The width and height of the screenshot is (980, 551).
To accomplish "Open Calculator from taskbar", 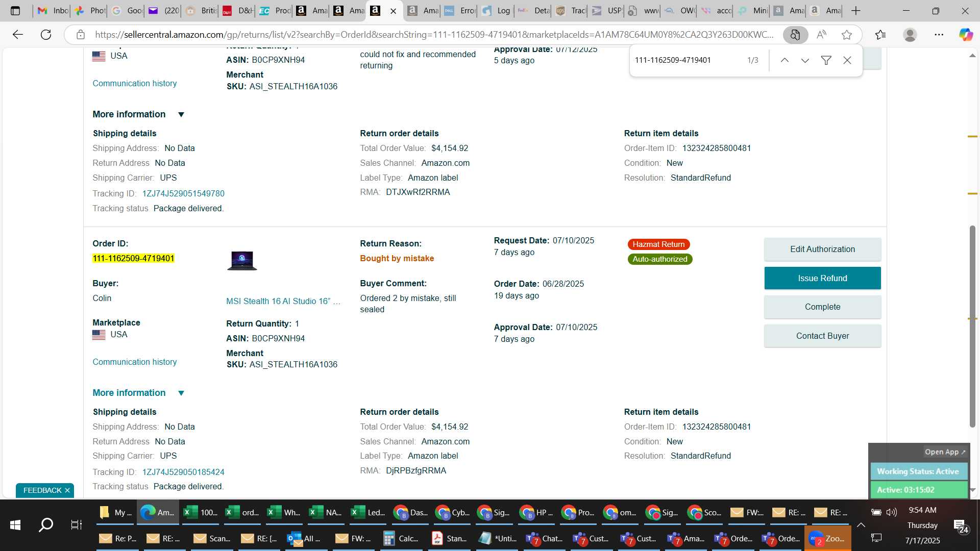I will (x=401, y=538).
